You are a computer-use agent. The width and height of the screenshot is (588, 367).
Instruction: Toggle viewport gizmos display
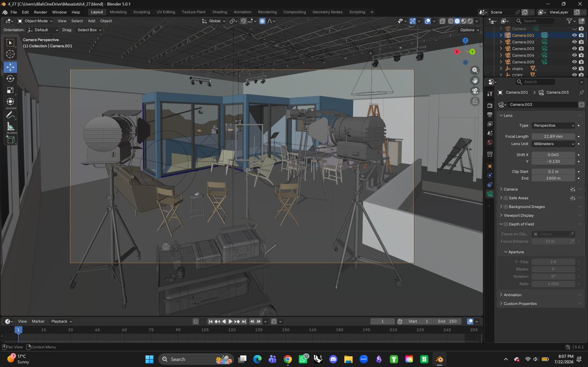[413, 21]
